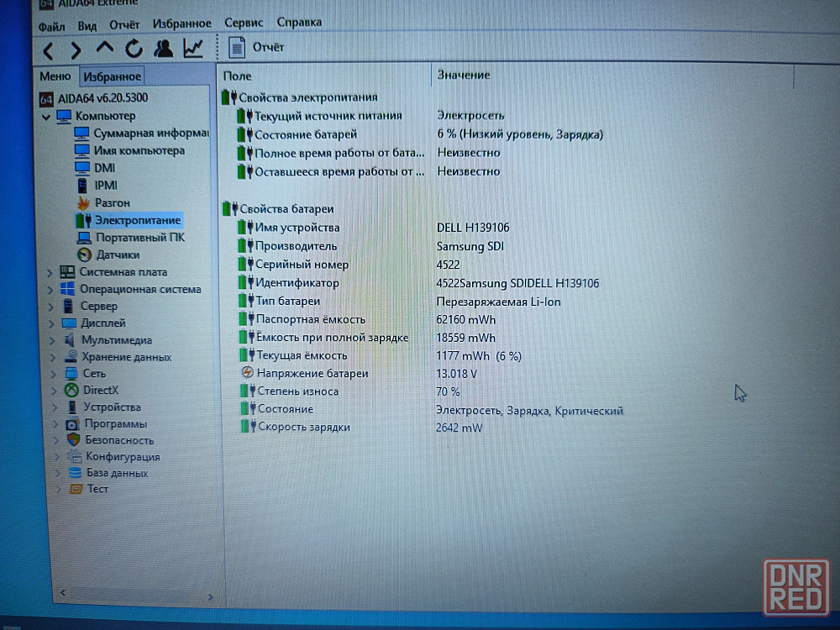Screen dimensions: 840x630
Task: Open the Файл menu
Action: (51, 26)
